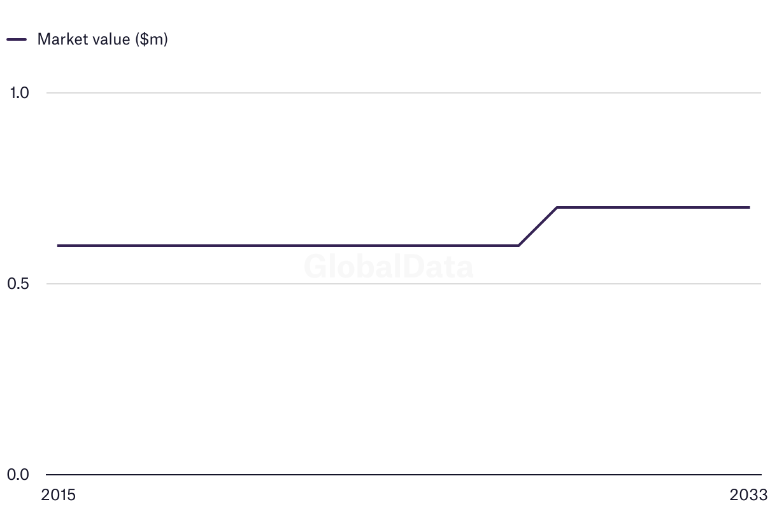This screenshot has width=777, height=532.
Task: Select the line's end point at 2033
Action: point(749,207)
